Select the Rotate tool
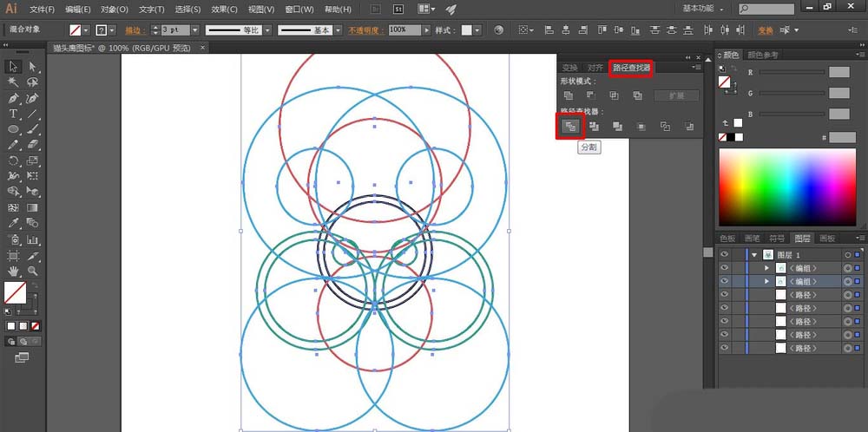This screenshot has height=432, width=868. click(13, 161)
